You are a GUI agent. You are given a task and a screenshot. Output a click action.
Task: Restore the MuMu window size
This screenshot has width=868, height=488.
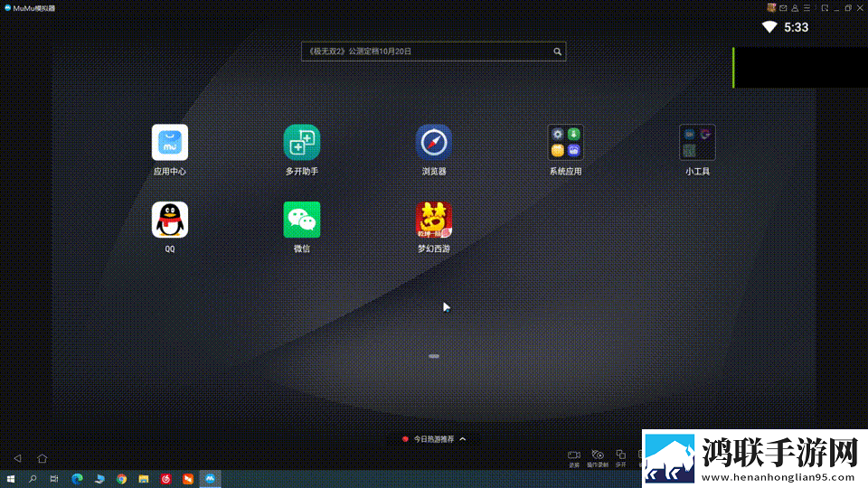pos(848,8)
